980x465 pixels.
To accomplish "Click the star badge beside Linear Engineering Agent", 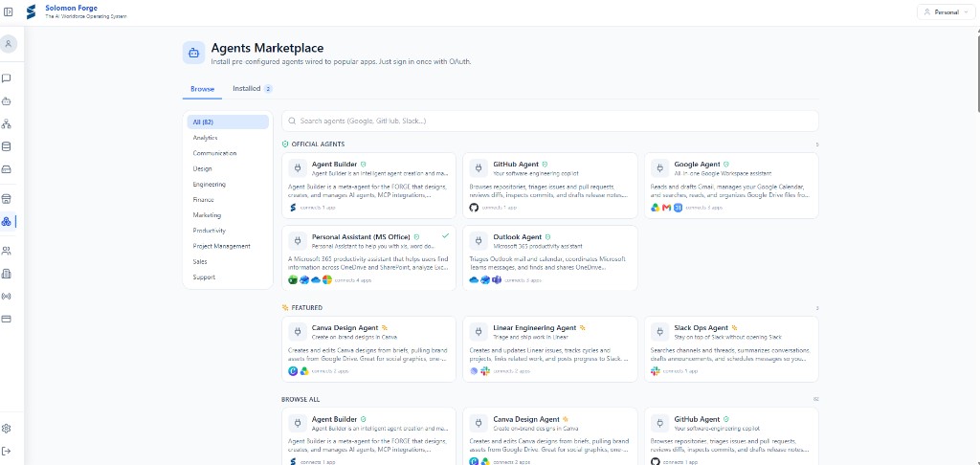I will point(583,327).
